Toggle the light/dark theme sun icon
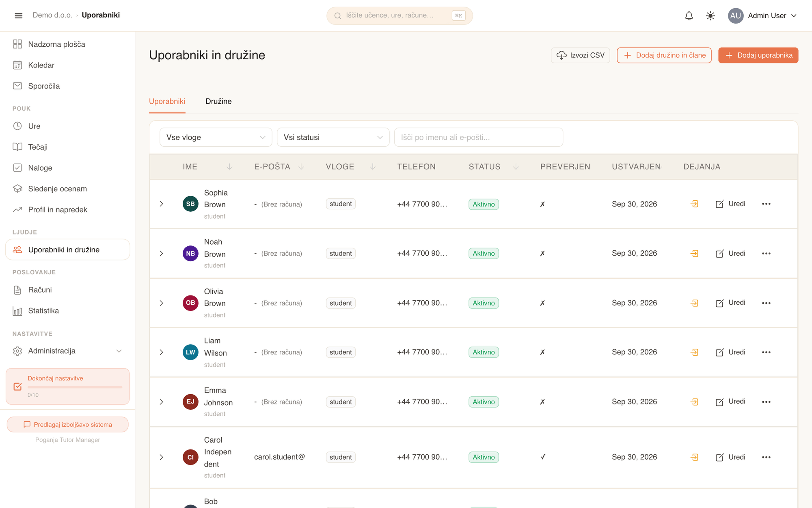 [710, 16]
